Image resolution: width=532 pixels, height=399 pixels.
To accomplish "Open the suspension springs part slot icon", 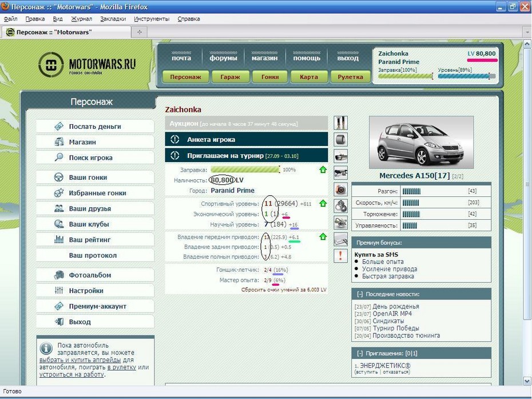I will tap(340, 123).
